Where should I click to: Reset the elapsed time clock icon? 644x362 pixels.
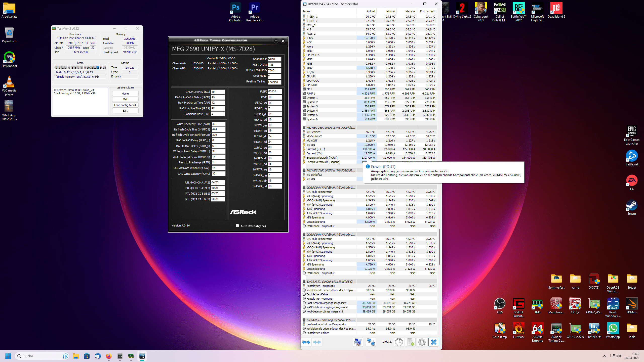pyautogui.click(x=399, y=342)
